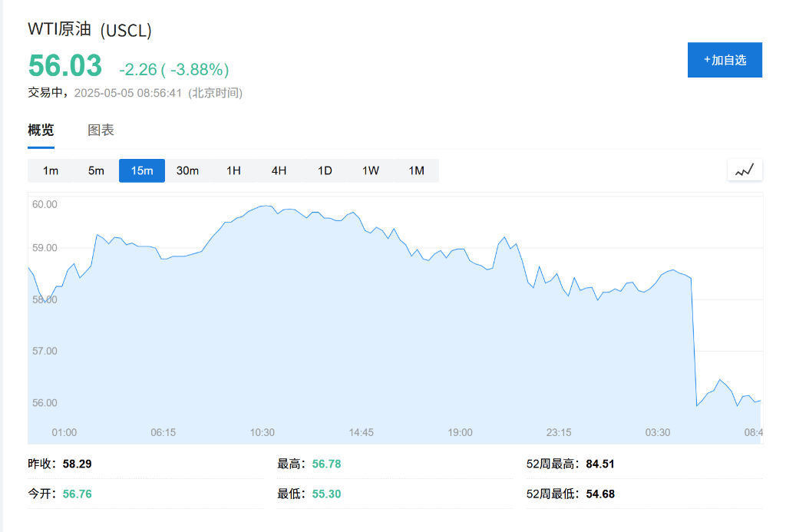
Task: Click the trading timestamp text
Action: 134,92
